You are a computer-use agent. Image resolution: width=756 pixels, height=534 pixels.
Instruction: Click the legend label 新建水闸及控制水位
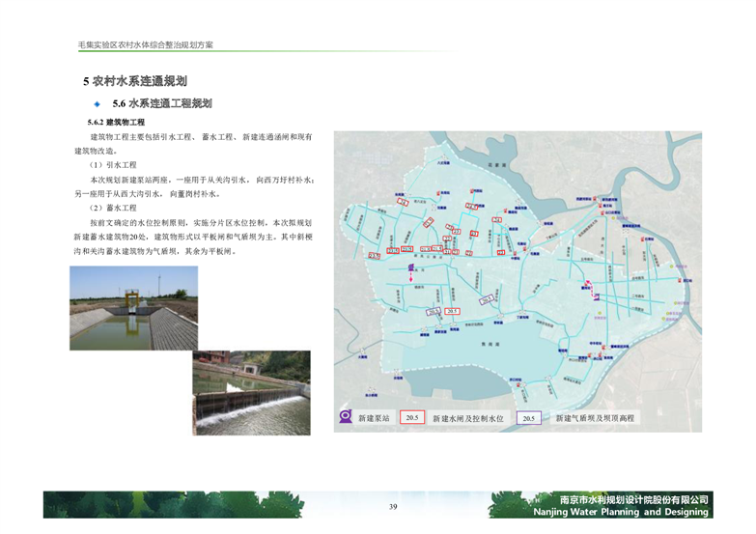pyautogui.click(x=467, y=419)
